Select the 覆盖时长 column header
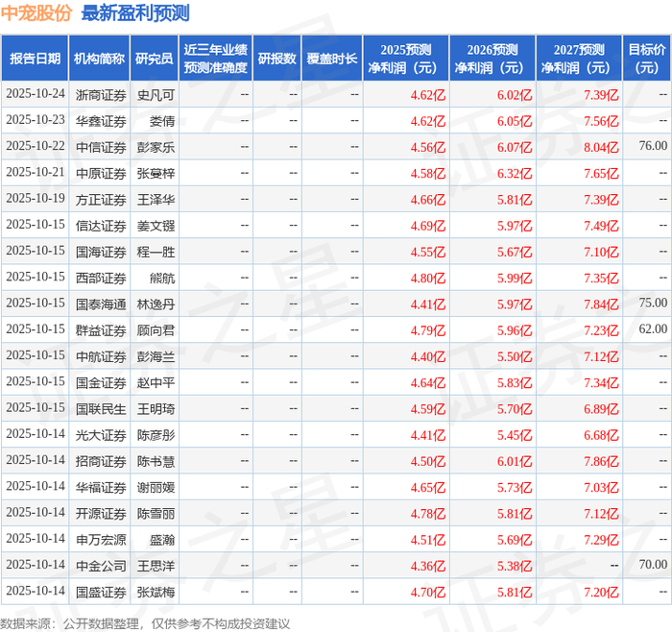 (332, 59)
